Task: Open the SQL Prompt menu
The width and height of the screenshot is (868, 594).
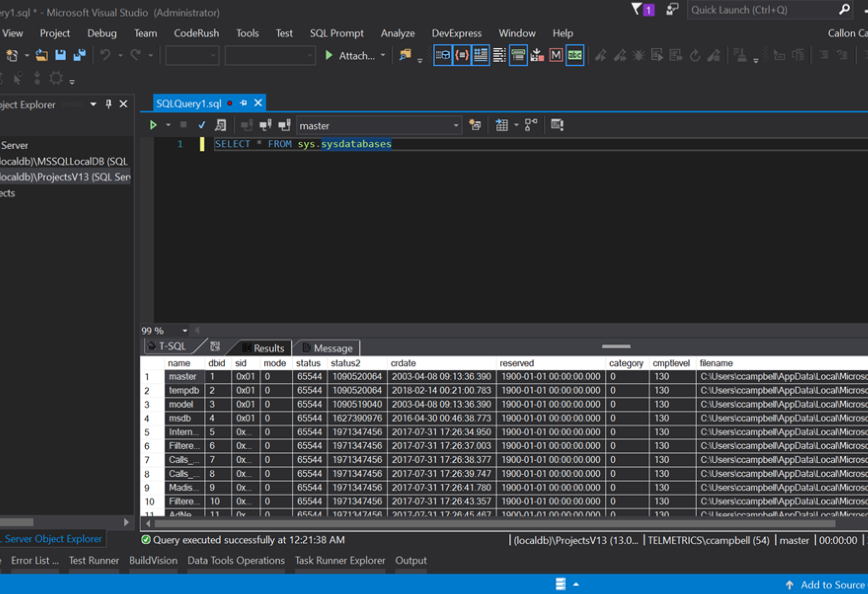Action: (337, 33)
